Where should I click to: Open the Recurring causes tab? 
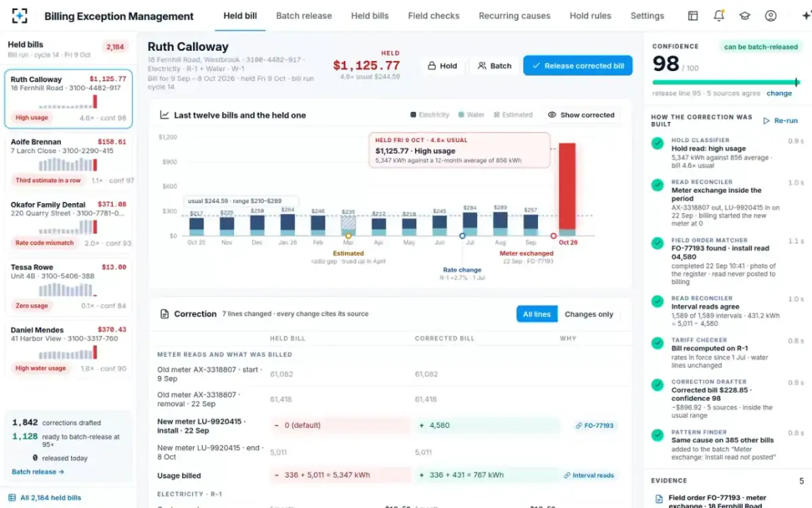(514, 16)
